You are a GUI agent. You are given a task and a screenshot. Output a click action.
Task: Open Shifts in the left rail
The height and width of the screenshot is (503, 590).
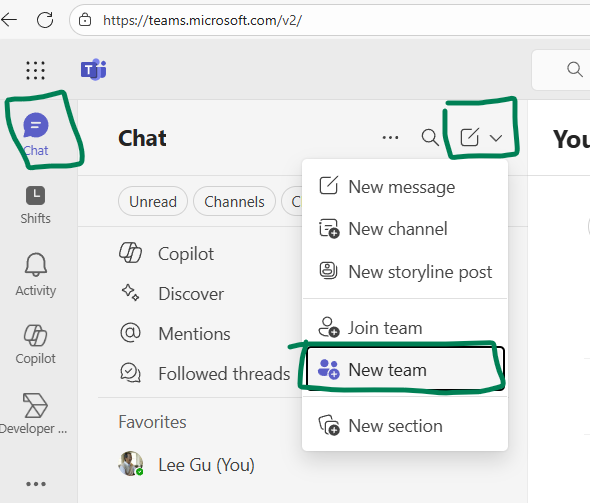coord(35,205)
